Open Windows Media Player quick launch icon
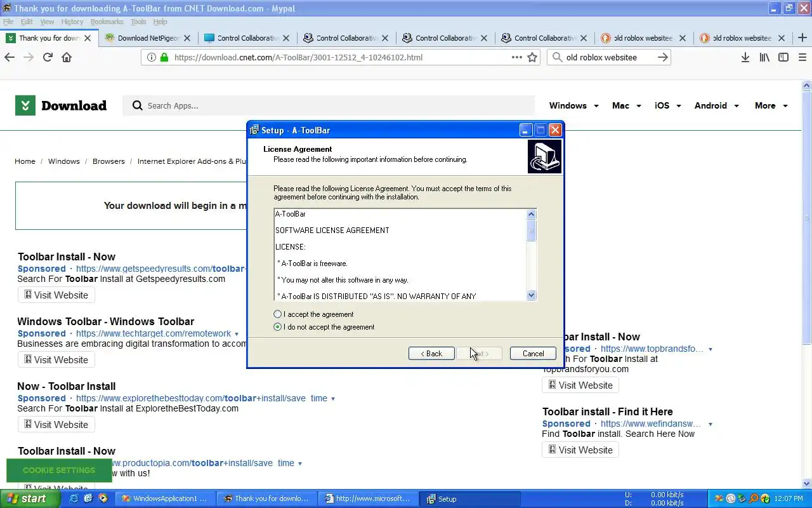The height and width of the screenshot is (508, 812). [x=103, y=498]
